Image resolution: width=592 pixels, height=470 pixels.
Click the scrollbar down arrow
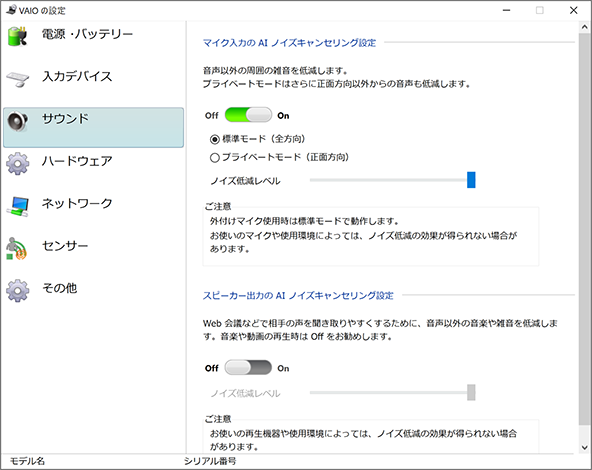pos(584,447)
